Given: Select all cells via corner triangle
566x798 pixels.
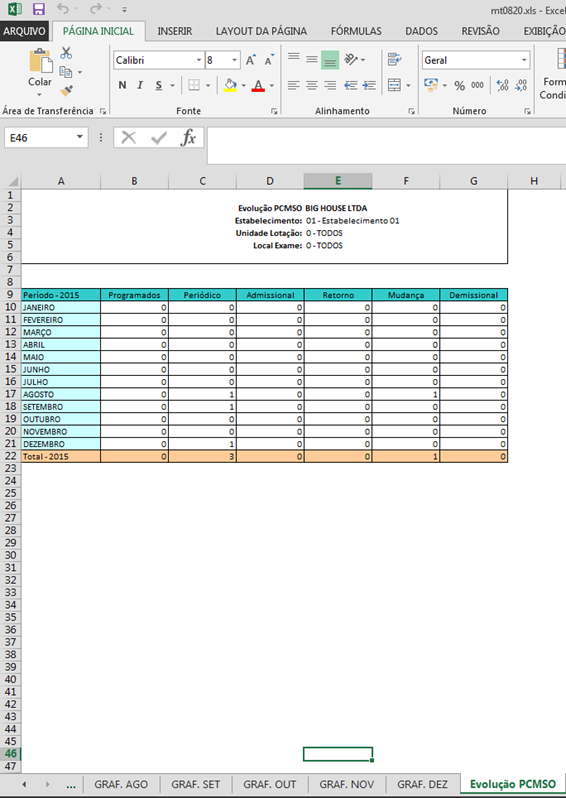Looking at the screenshot, I should click(11, 181).
